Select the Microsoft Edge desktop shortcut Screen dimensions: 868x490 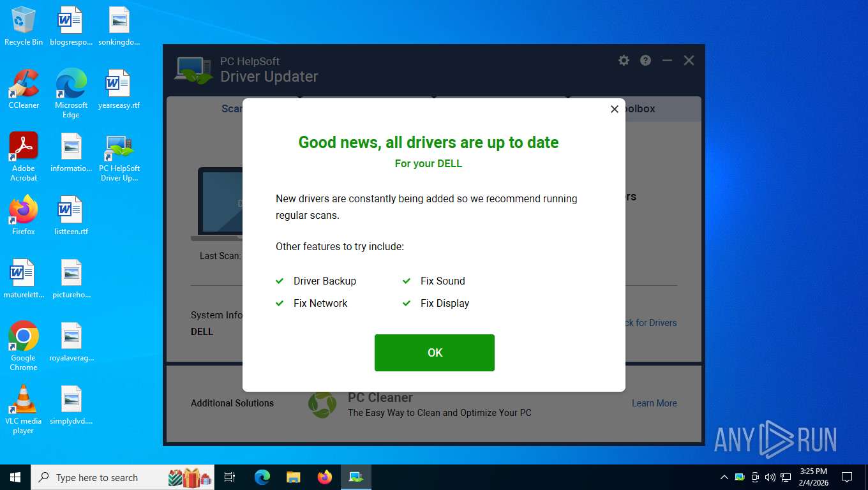(x=71, y=94)
